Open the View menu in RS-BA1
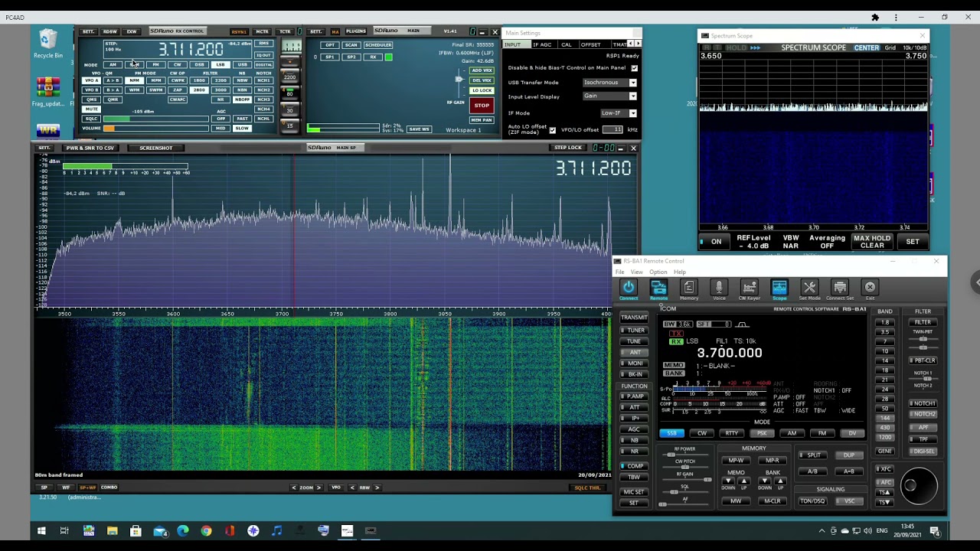Image resolution: width=980 pixels, height=551 pixels. (636, 272)
